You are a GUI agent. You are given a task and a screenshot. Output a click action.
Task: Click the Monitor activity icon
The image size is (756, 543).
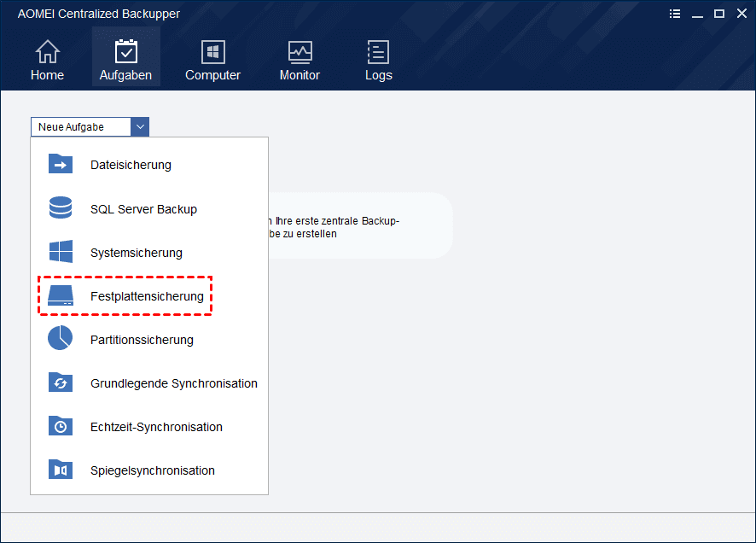coord(299,52)
